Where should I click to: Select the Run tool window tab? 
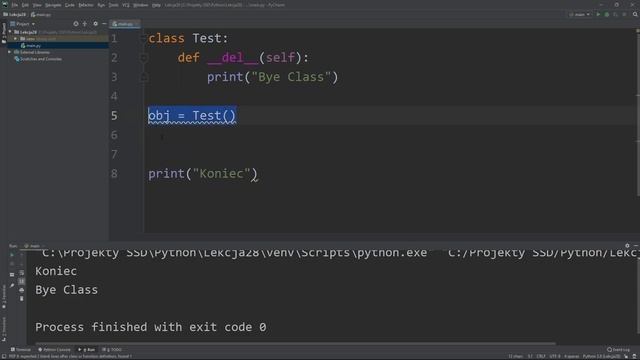point(87,349)
